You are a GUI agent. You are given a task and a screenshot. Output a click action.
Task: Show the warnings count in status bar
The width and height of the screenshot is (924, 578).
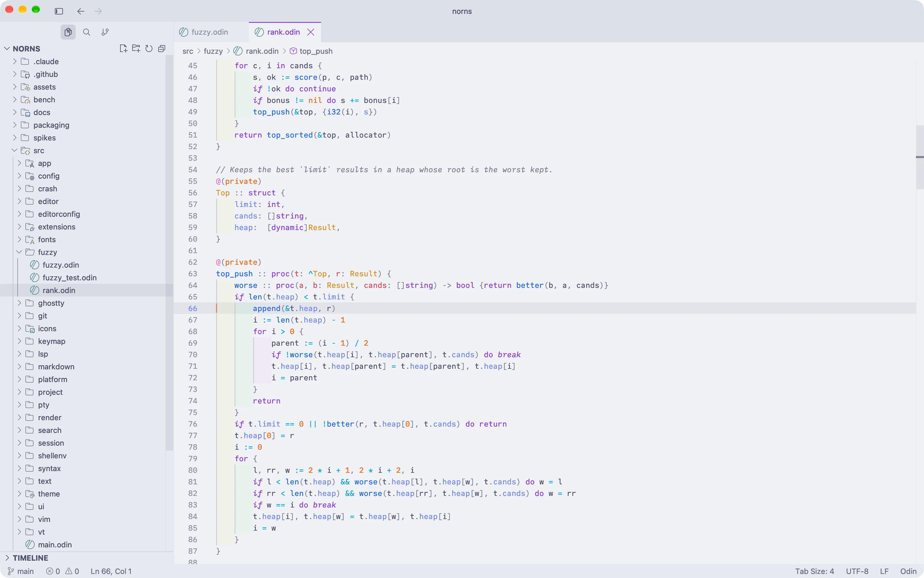point(72,571)
